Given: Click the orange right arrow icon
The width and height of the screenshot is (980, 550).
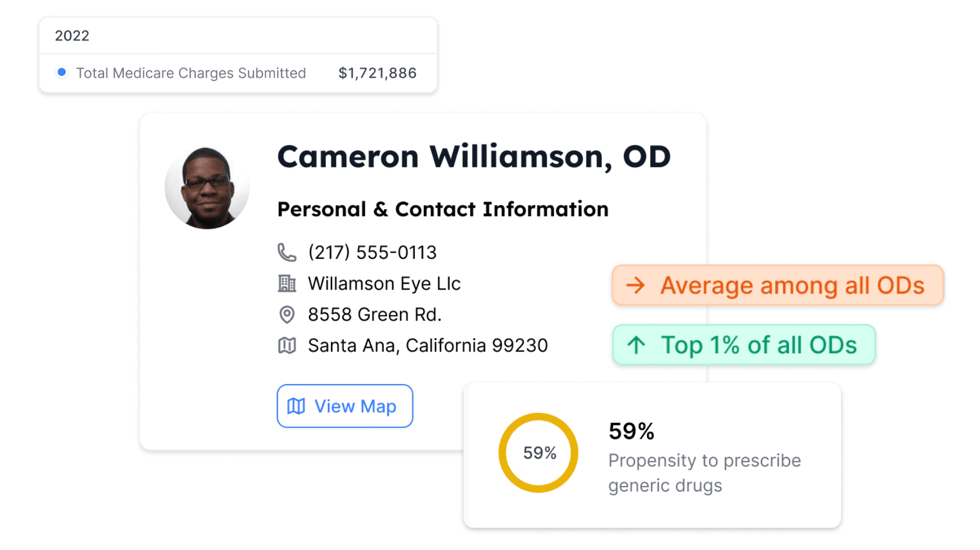Looking at the screenshot, I should point(636,285).
